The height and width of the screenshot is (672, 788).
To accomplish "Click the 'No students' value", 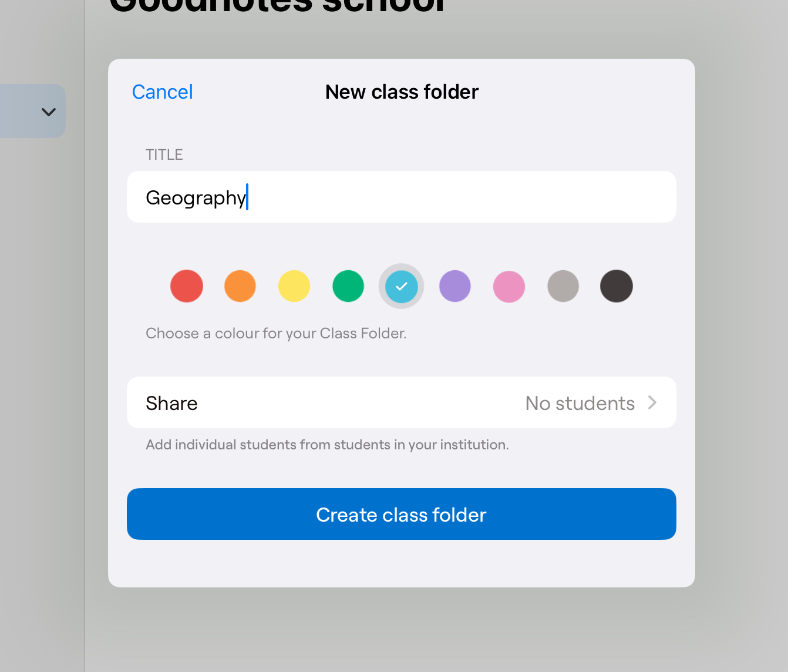I will pyautogui.click(x=580, y=404).
